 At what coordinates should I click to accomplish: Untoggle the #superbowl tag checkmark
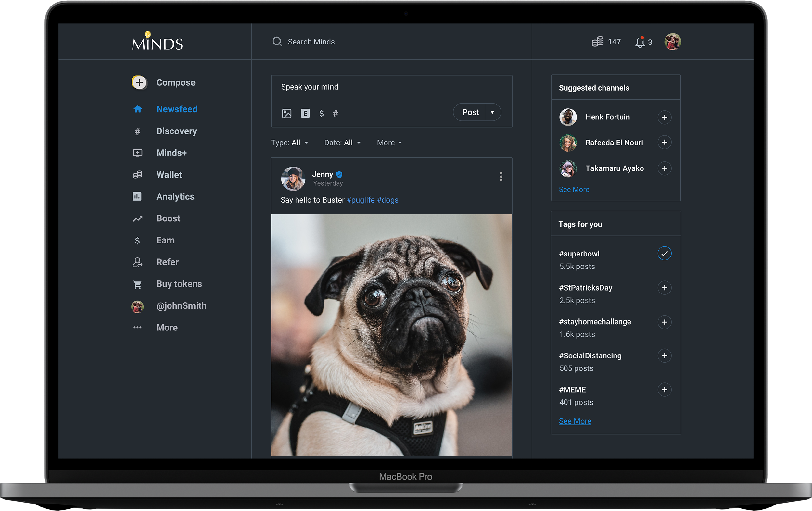point(664,254)
